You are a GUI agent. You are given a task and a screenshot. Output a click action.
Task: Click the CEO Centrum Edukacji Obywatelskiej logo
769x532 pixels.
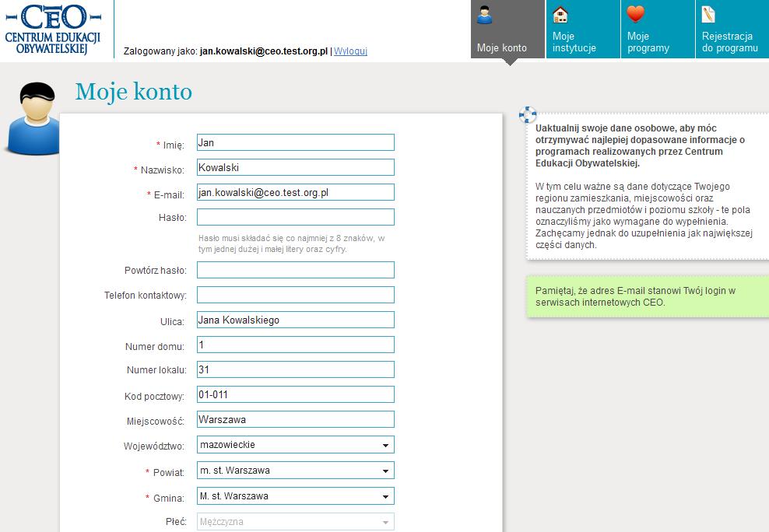(53, 29)
